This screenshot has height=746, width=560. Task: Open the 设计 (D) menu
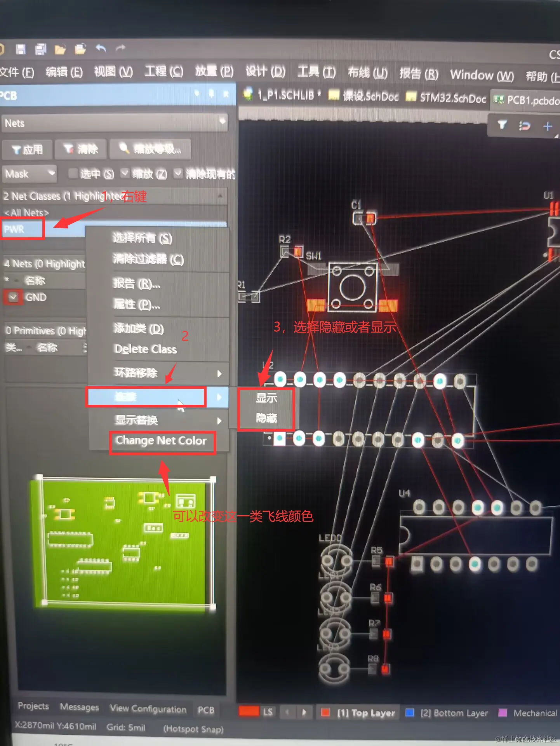click(266, 72)
